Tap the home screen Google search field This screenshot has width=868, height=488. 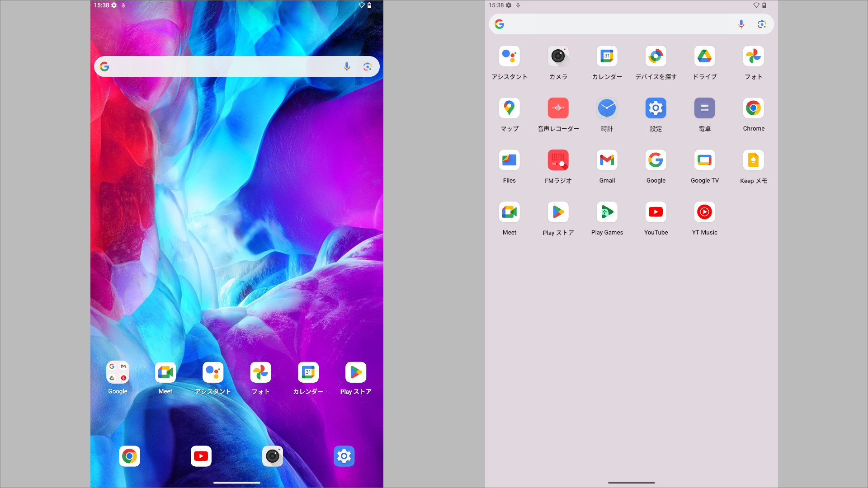[222, 67]
